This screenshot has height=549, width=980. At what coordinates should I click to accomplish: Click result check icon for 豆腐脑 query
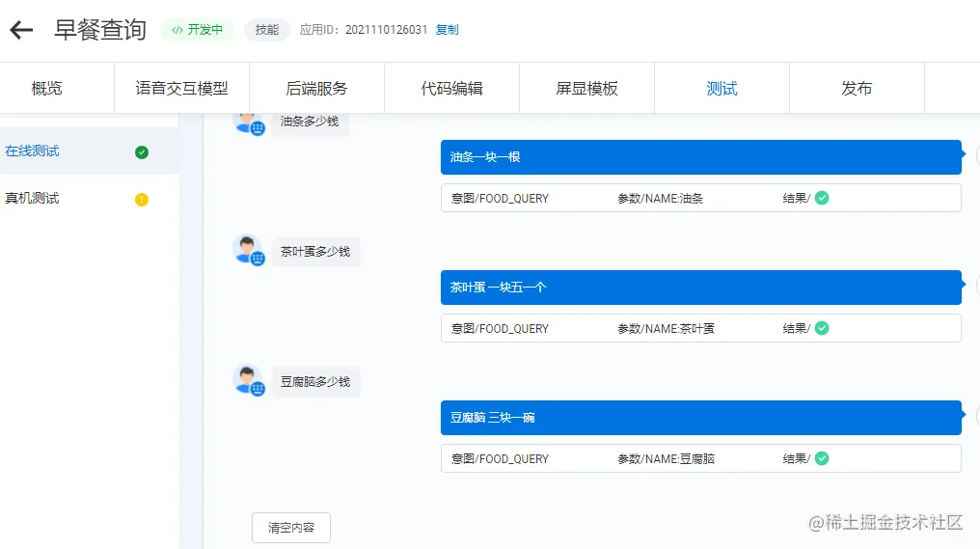tap(822, 458)
